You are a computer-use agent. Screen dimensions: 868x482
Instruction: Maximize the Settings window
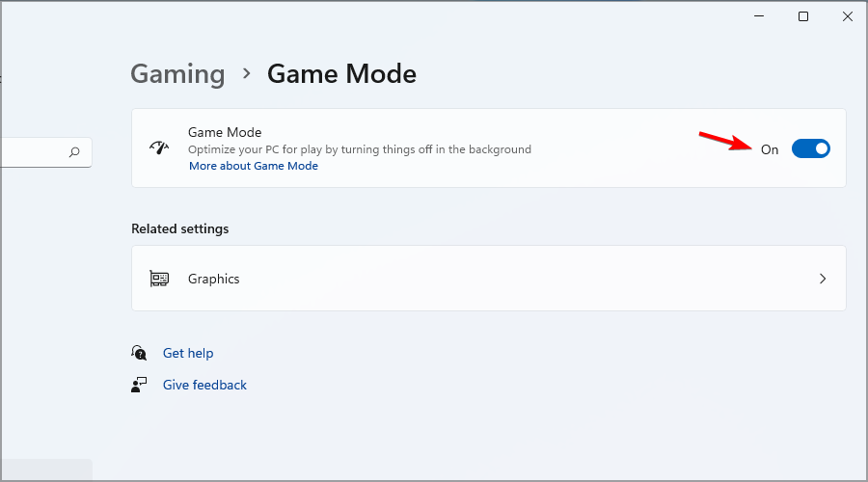[803, 16]
